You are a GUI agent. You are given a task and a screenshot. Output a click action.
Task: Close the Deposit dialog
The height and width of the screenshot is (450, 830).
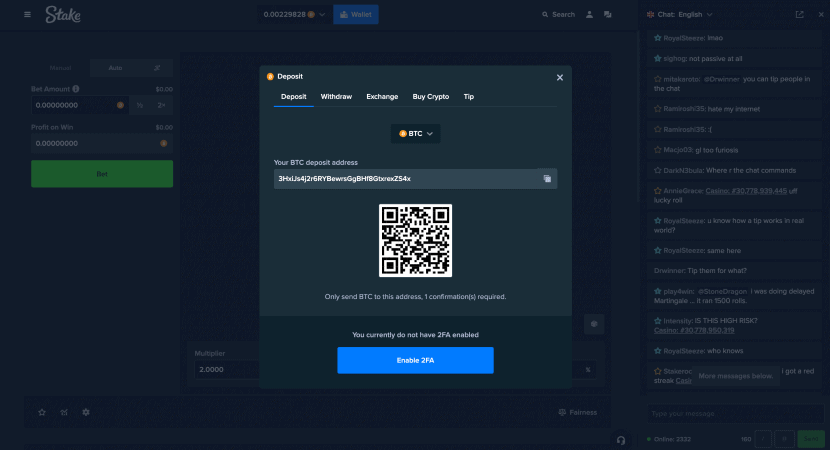coord(560,77)
